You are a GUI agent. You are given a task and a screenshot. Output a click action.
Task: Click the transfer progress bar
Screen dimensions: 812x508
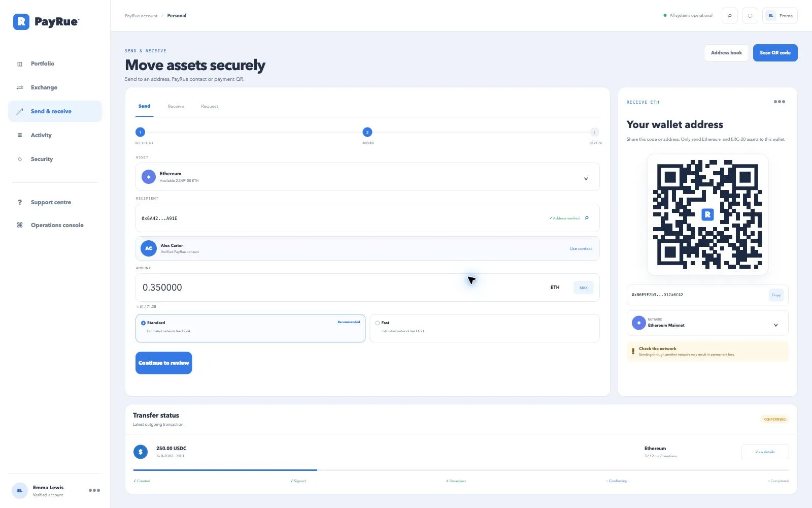461,470
